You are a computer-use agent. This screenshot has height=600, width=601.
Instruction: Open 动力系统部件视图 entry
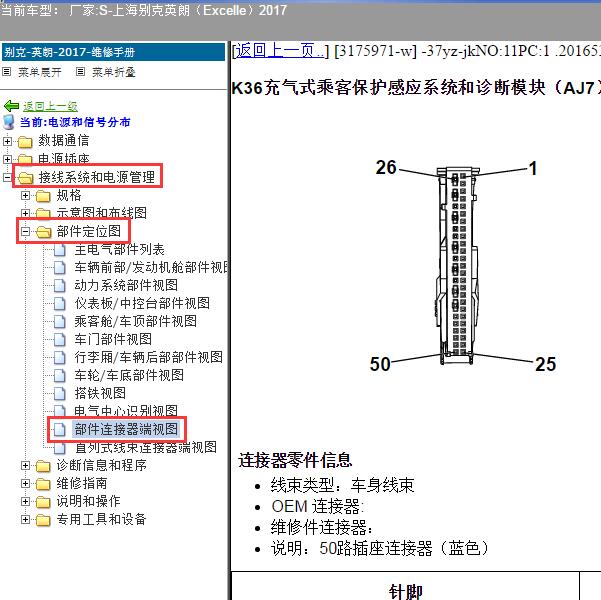click(126, 285)
